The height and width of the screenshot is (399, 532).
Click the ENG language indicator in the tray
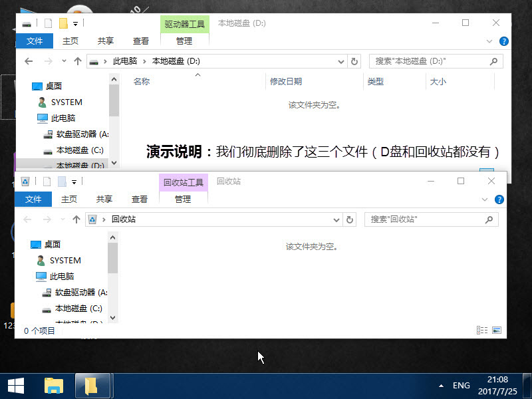tap(462, 384)
